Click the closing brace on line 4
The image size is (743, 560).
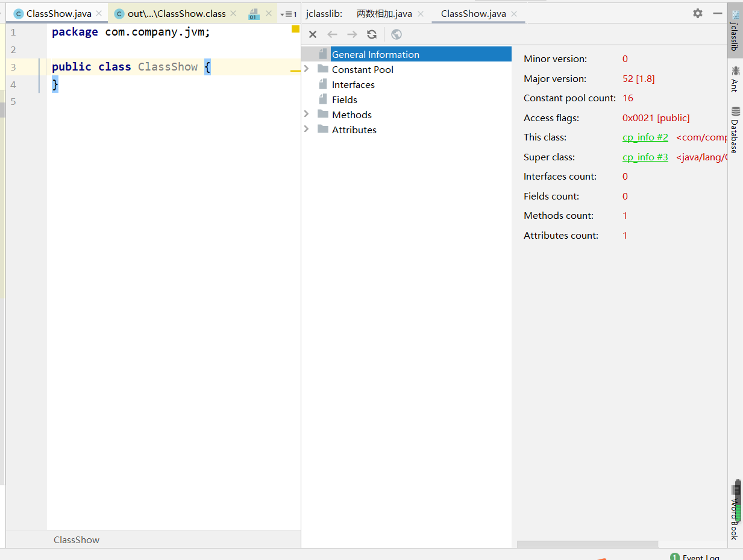tap(55, 84)
